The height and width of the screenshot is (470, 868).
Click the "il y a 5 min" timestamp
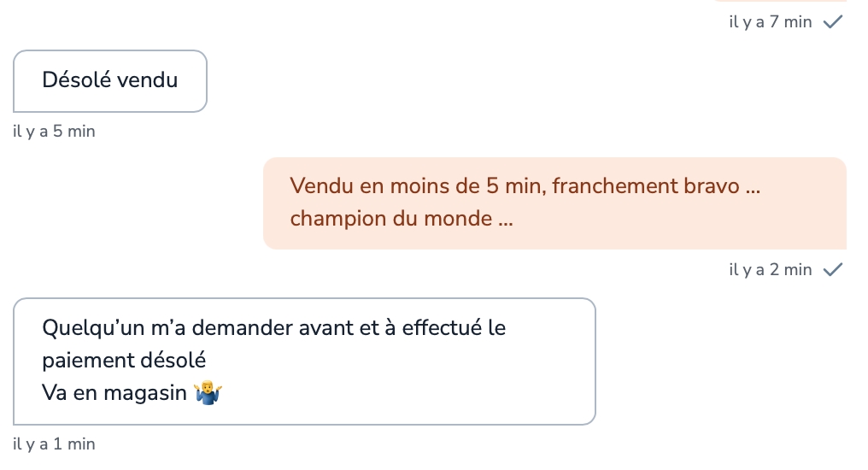click(55, 132)
